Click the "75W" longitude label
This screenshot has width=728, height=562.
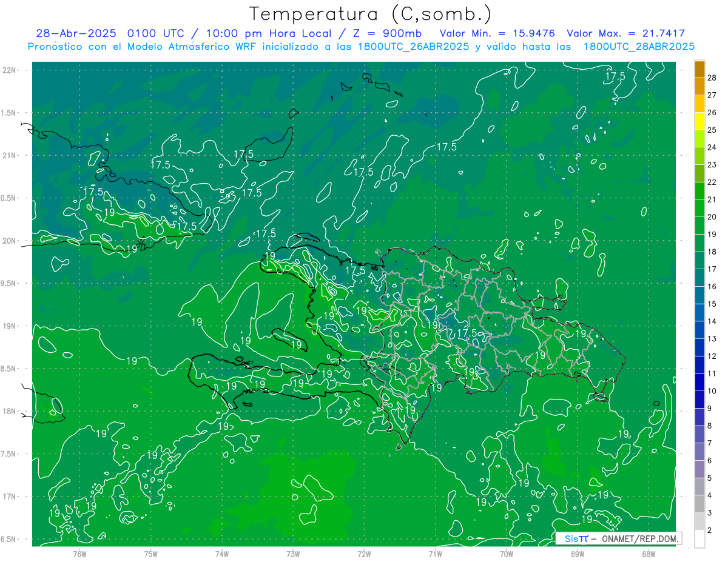150,554
